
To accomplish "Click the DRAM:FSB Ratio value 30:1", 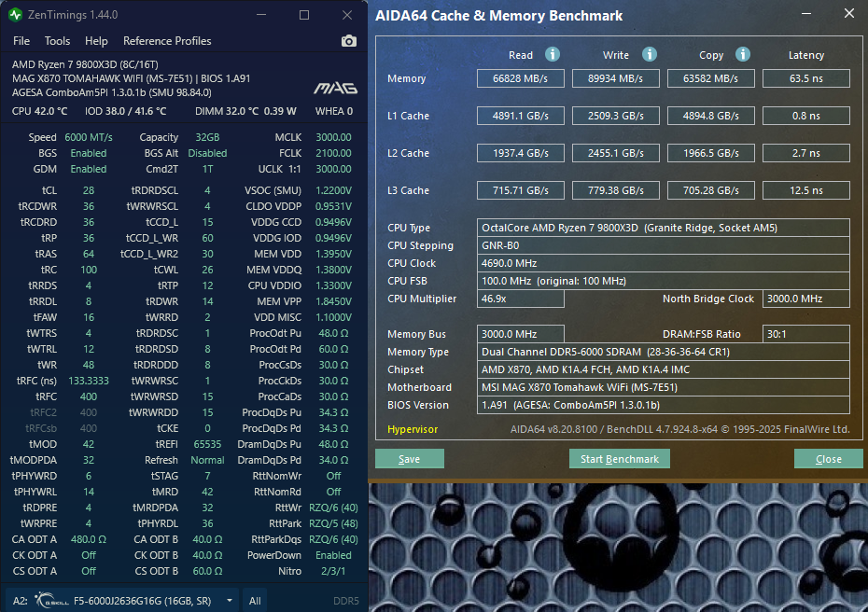I will click(x=806, y=334).
